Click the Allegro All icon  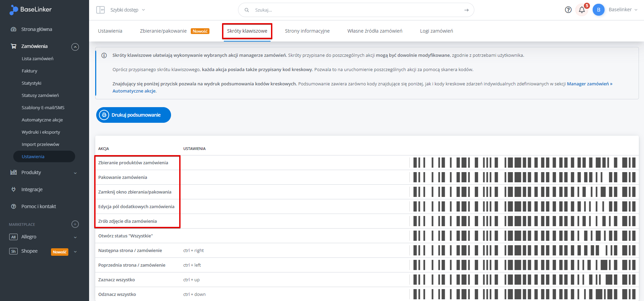coord(13,237)
